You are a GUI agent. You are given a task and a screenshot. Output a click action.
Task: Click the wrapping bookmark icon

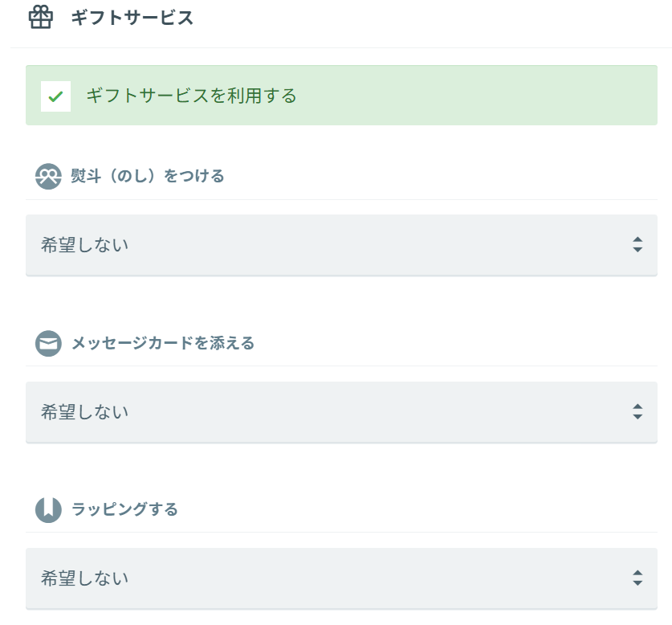pos(48,509)
